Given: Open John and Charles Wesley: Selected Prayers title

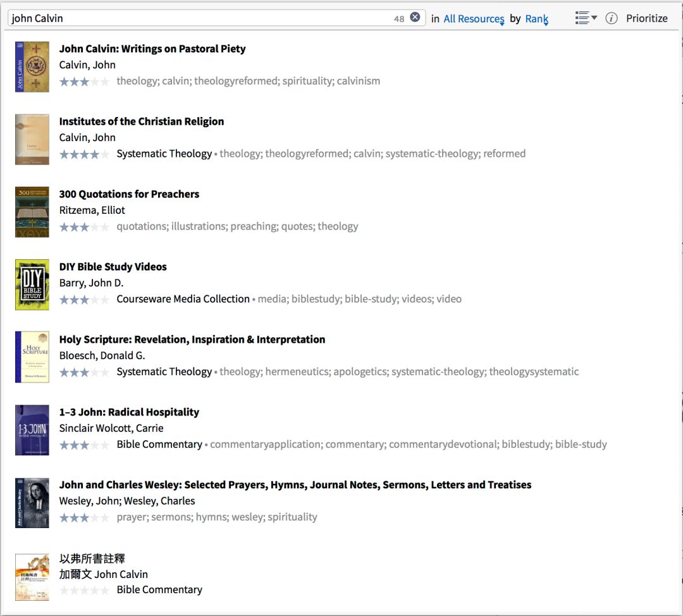Looking at the screenshot, I should click(x=295, y=485).
